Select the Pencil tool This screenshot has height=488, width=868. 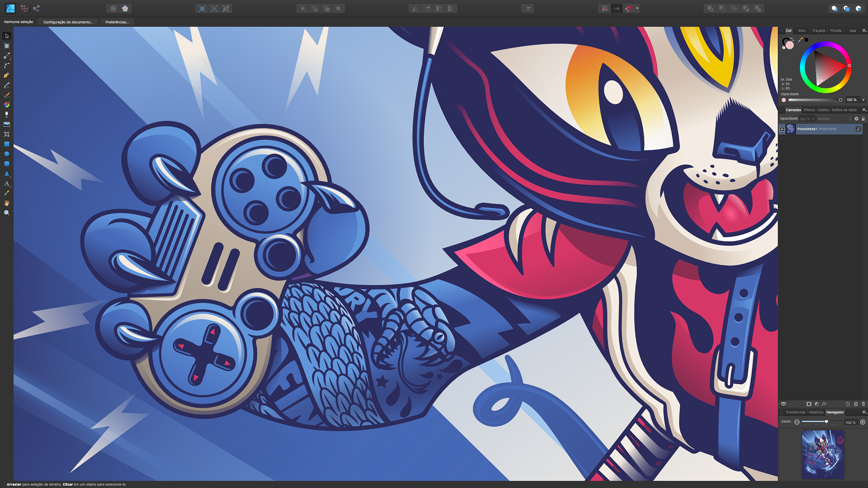7,85
